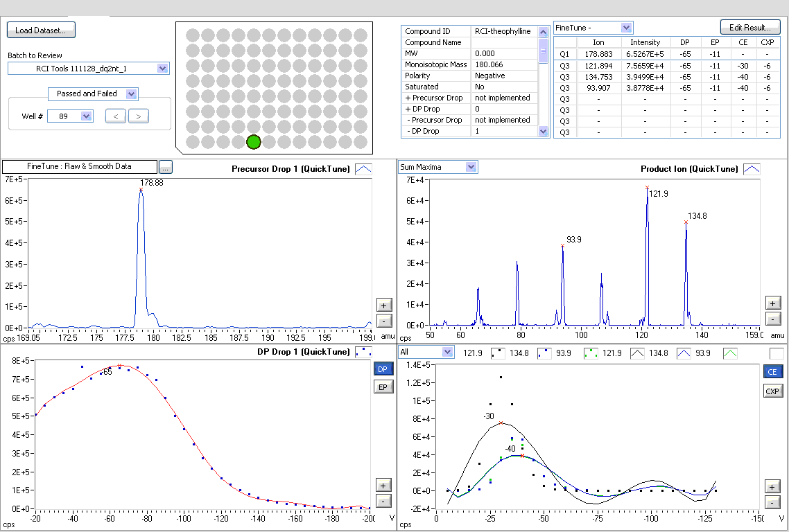This screenshot has width=789, height=532.
Task: Activate the CE toggle button
Action: point(772,371)
